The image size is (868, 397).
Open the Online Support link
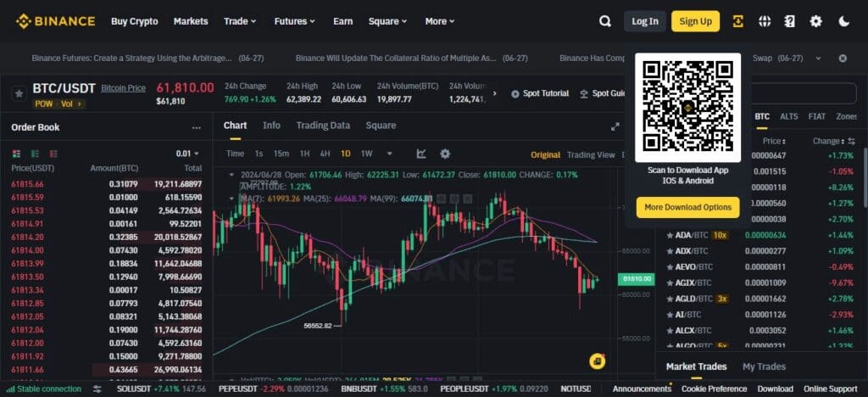830,389
